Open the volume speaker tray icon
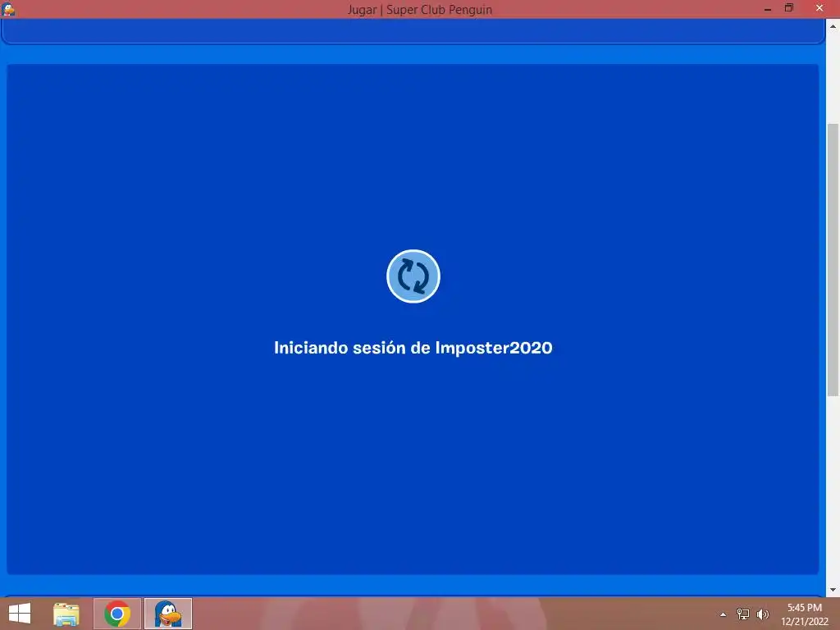 tap(762, 614)
